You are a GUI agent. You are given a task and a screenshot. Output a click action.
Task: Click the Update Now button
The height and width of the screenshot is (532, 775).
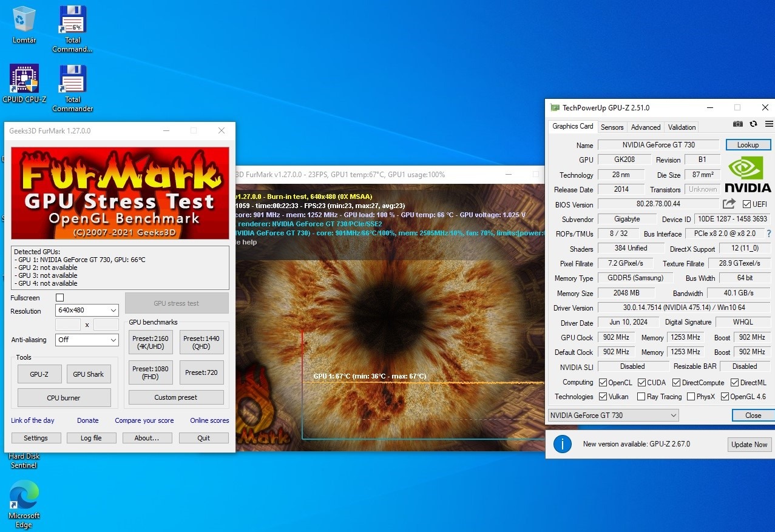(749, 445)
